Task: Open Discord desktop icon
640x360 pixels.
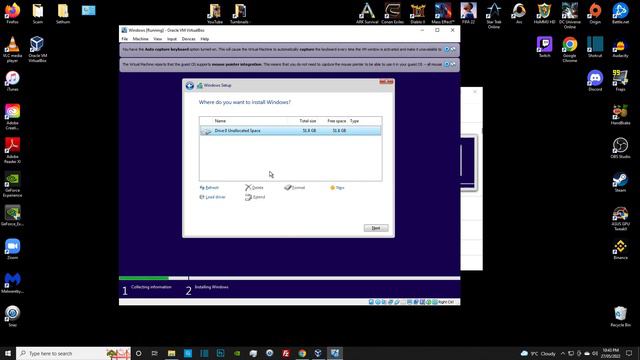Action: (595, 80)
